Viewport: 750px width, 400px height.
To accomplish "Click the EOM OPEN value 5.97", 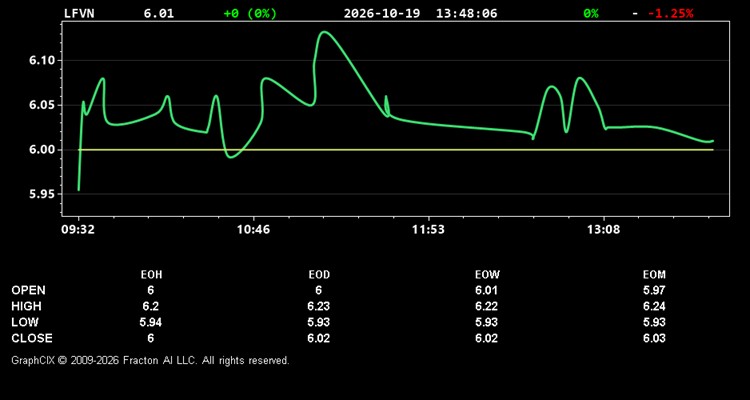I will point(654,290).
